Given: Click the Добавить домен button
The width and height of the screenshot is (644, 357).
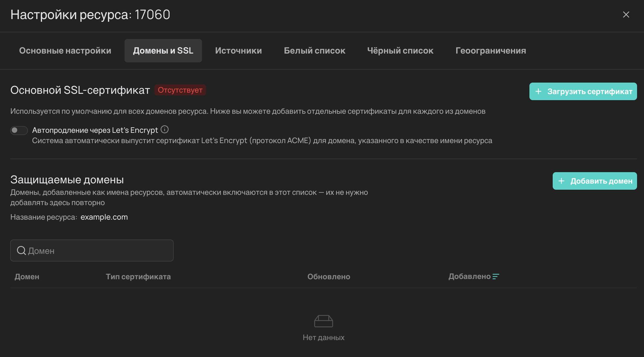Looking at the screenshot, I should pyautogui.click(x=595, y=181).
